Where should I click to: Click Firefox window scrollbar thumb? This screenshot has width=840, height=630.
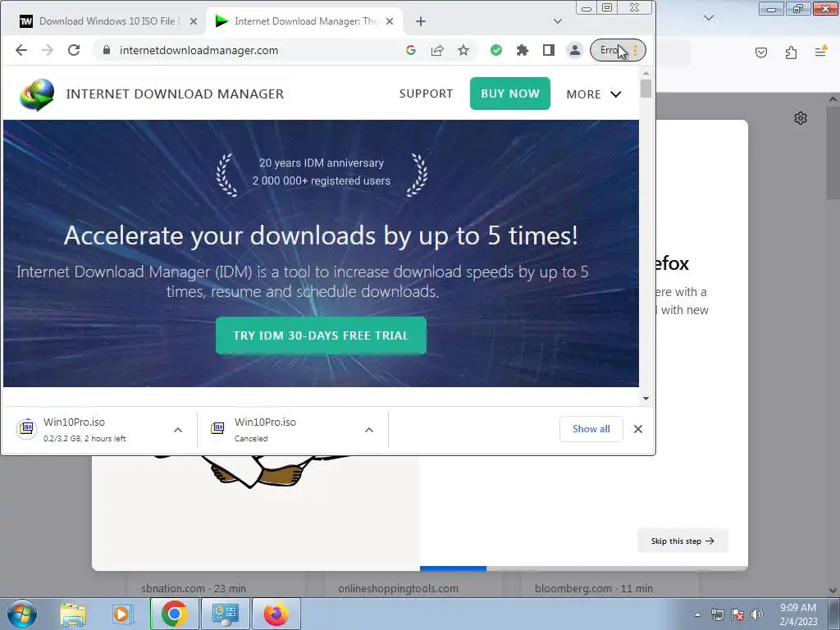833,153
